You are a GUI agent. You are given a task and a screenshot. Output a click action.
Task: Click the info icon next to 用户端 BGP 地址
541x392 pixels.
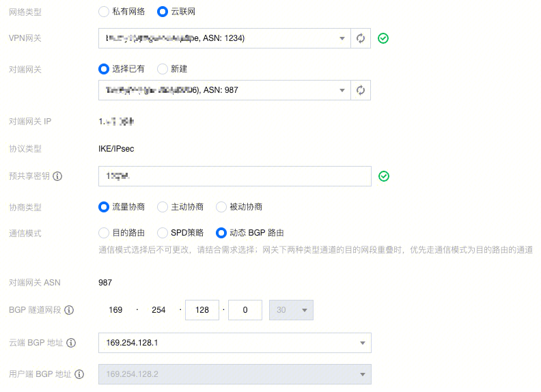coord(80,374)
